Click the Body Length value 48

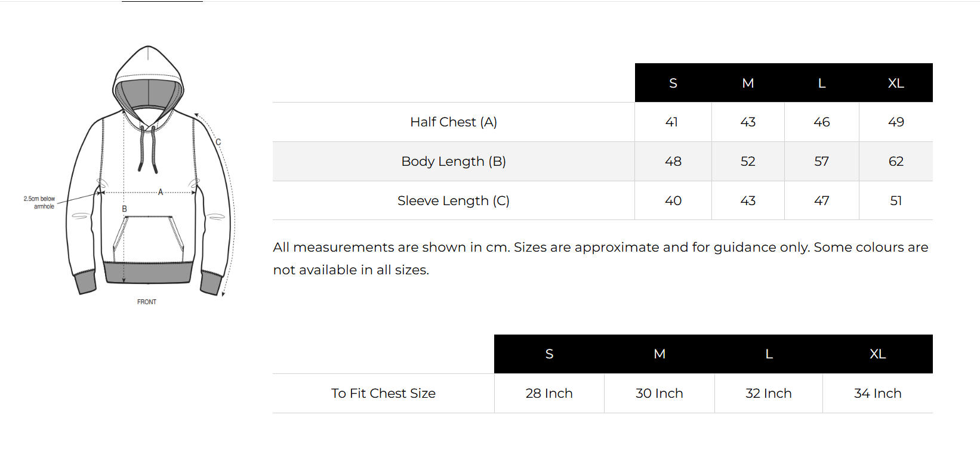673,162
